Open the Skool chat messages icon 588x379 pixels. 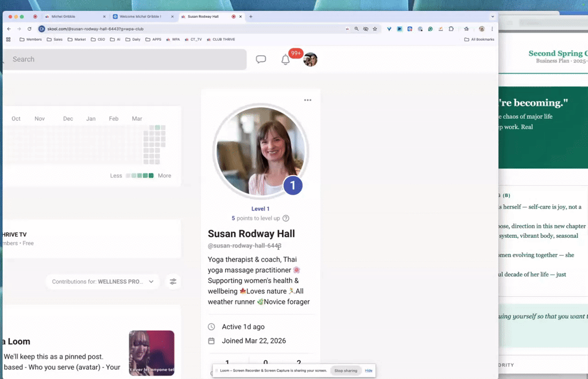[x=261, y=59]
